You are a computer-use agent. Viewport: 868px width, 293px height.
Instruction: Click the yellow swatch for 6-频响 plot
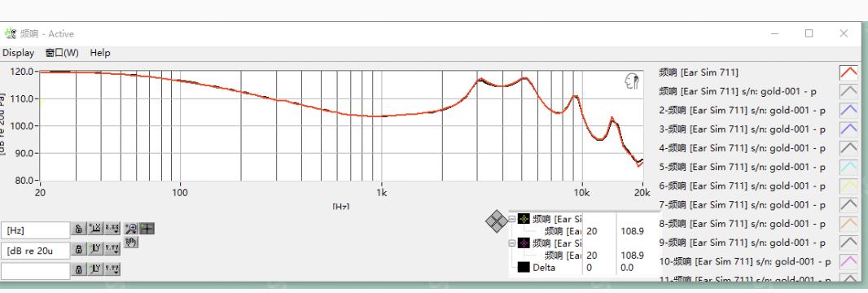[848, 186]
